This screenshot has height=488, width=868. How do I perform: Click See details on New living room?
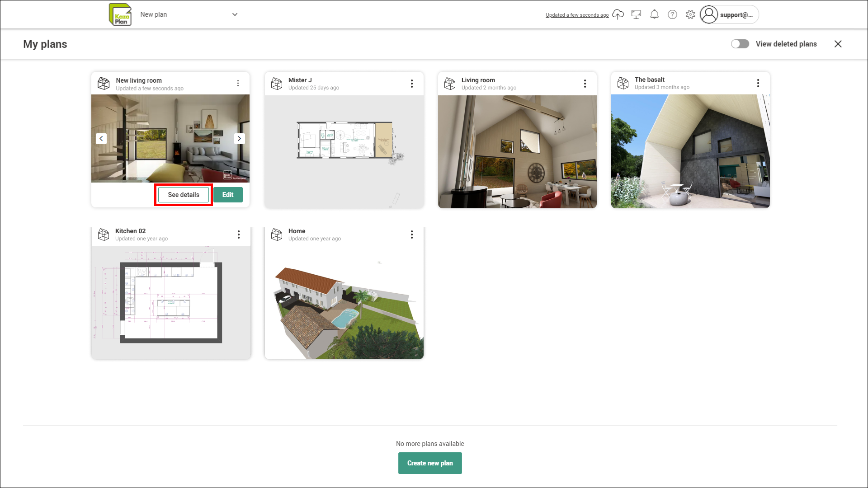pyautogui.click(x=184, y=195)
